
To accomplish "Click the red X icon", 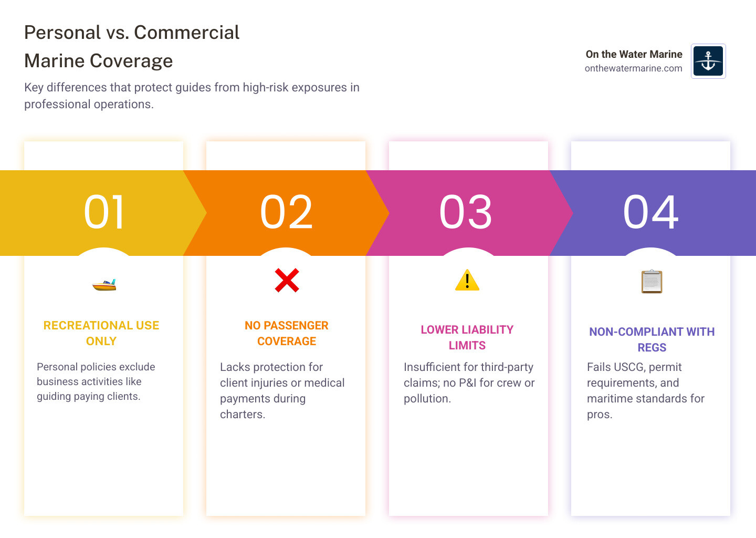I will [287, 281].
